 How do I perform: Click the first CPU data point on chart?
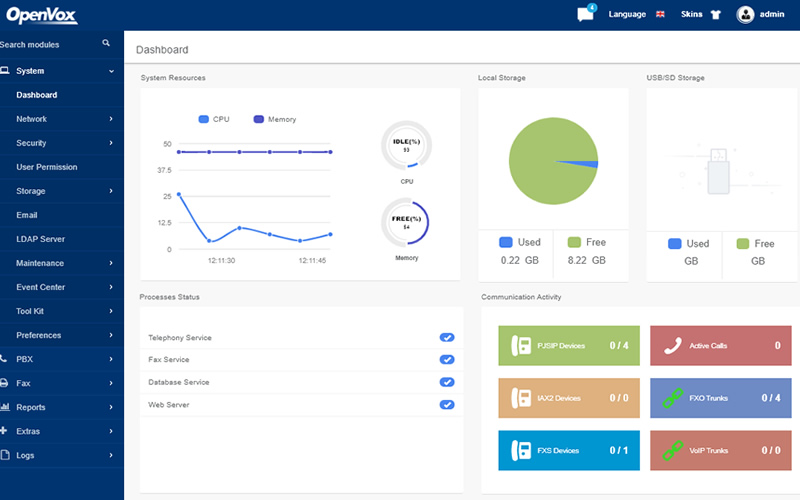pyautogui.click(x=179, y=194)
